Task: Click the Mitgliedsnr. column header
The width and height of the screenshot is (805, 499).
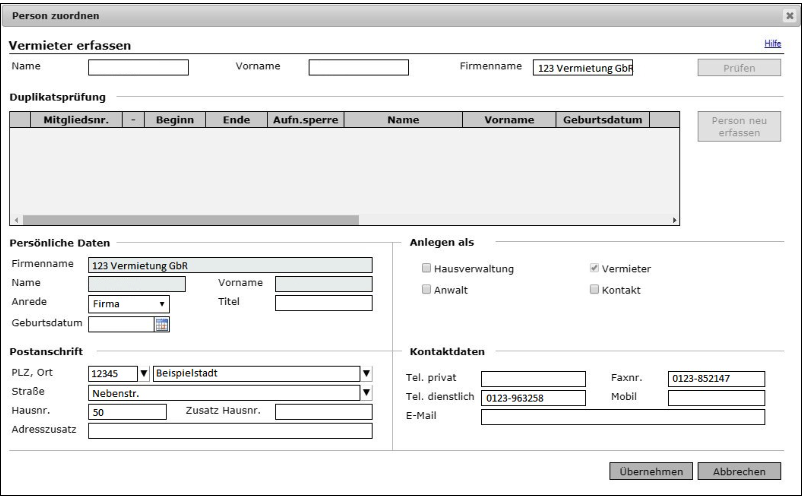Action: (x=76, y=120)
